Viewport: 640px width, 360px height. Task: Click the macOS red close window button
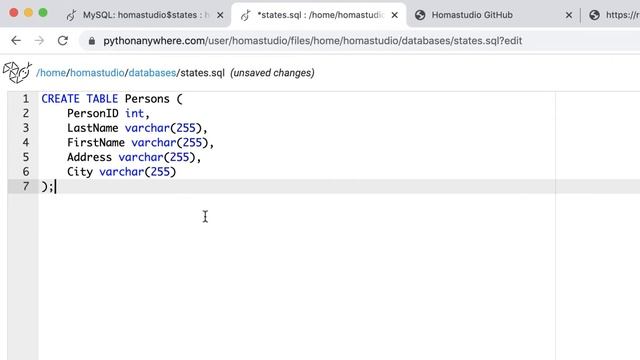pos(13,13)
